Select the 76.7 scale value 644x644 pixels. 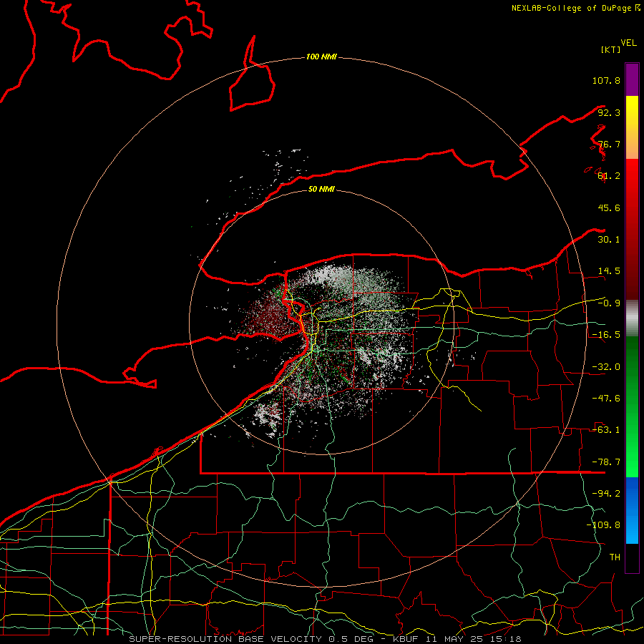click(609, 144)
